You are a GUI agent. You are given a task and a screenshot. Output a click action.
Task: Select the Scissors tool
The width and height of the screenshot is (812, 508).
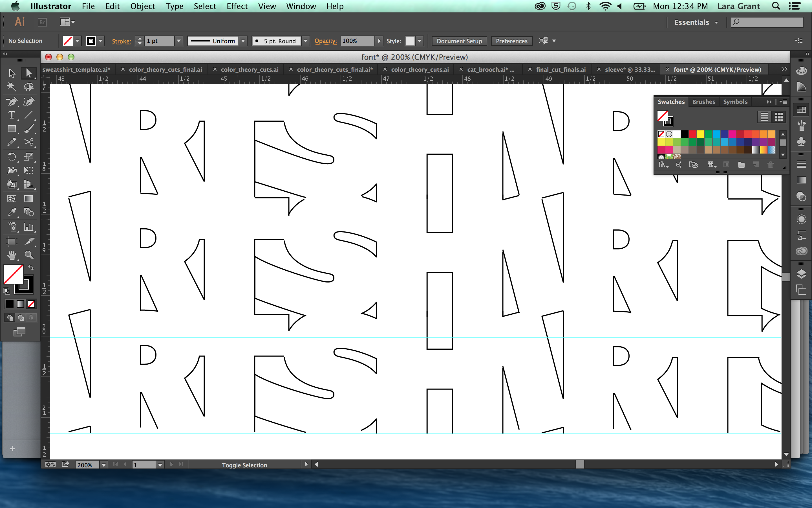click(x=29, y=143)
